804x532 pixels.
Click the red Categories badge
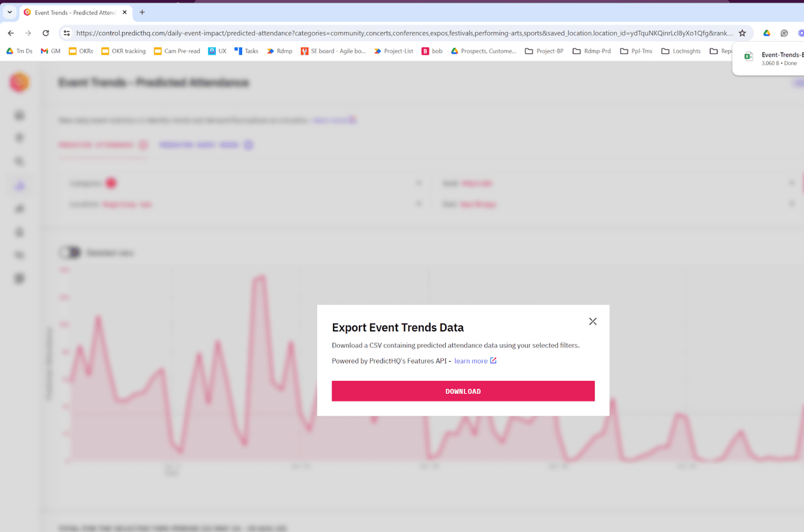click(x=109, y=183)
